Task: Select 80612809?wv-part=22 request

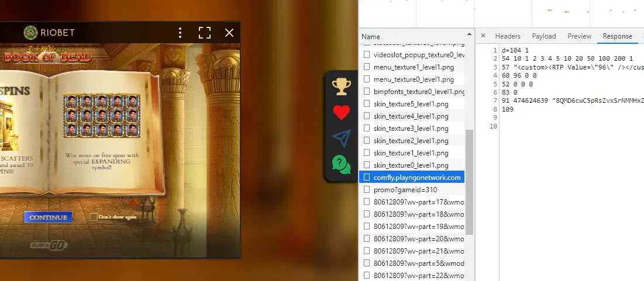Action: tap(412, 276)
